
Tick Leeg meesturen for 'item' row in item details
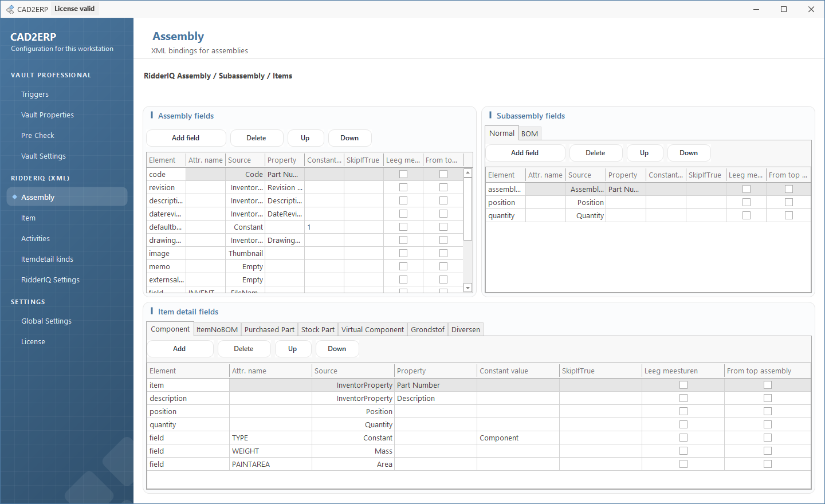(683, 385)
